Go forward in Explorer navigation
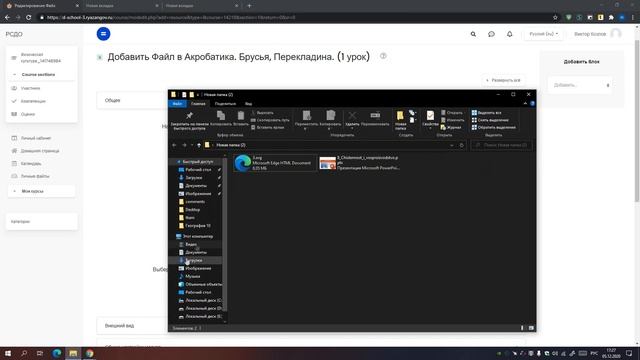The width and height of the screenshot is (640, 360). pyautogui.click(x=184, y=145)
